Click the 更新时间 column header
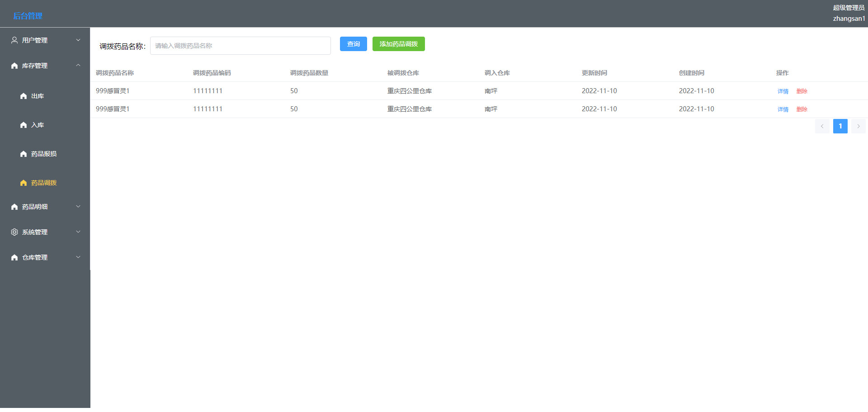This screenshot has width=868, height=412. 594,73
